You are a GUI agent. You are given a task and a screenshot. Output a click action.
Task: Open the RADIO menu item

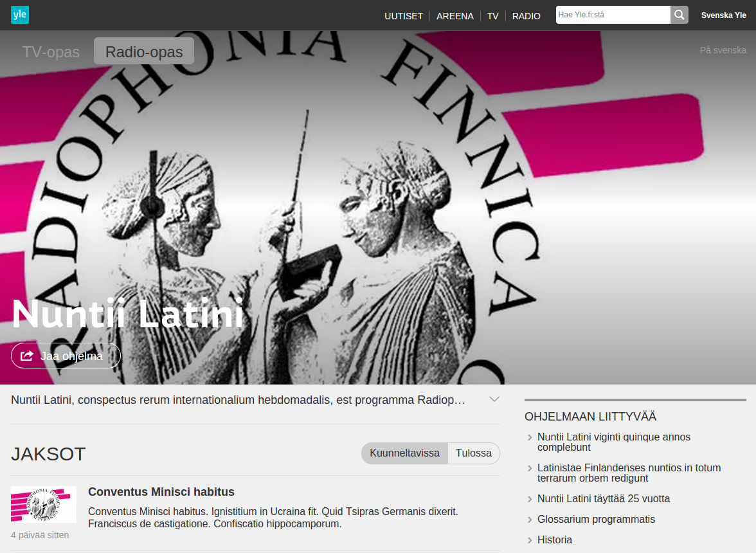pyautogui.click(x=526, y=16)
